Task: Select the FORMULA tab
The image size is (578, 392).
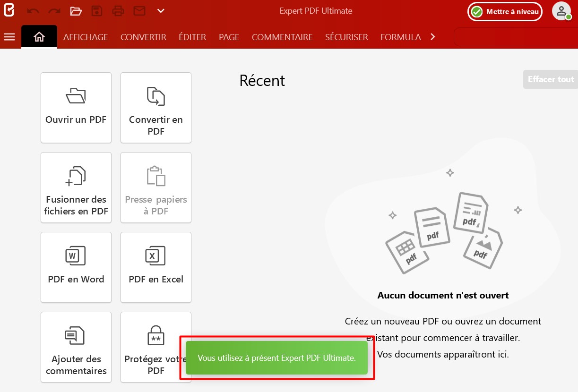Action: (x=400, y=37)
